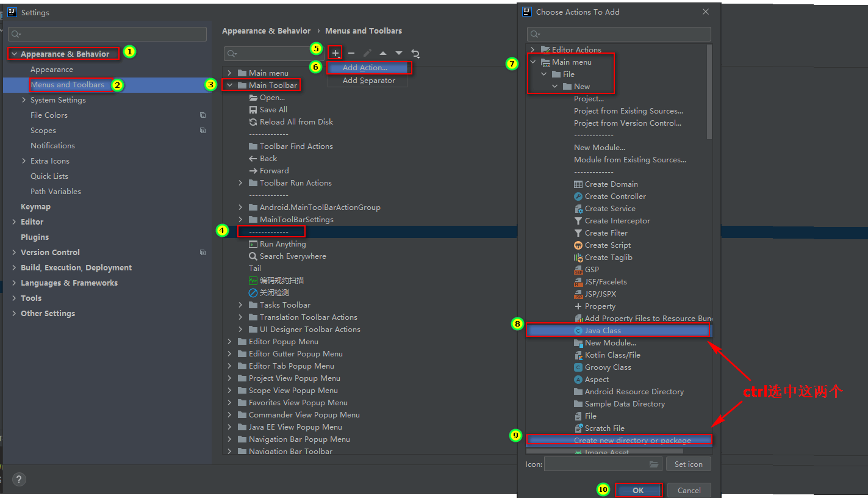Expand the Extra Icons node

[24, 161]
